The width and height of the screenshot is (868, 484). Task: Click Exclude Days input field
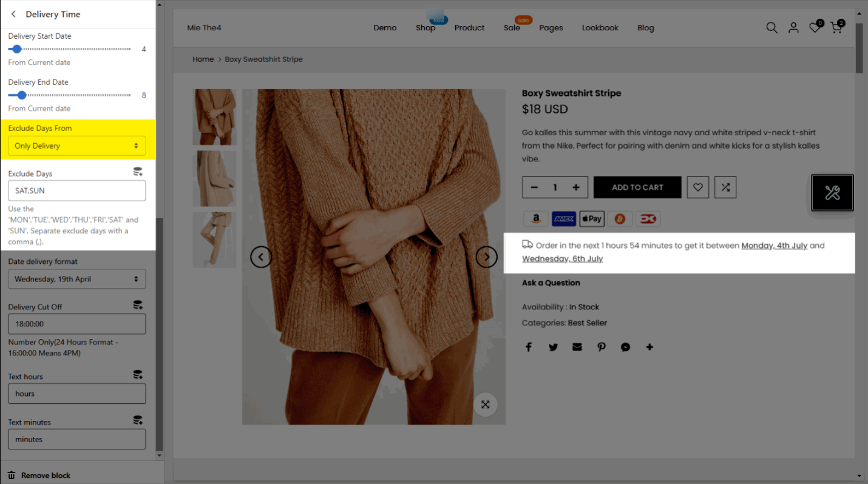pyautogui.click(x=77, y=190)
